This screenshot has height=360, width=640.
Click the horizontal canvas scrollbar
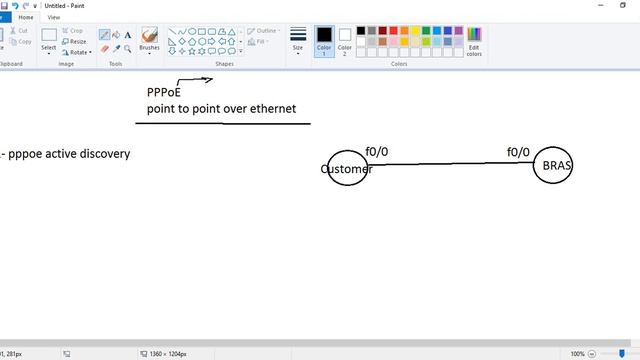click(x=315, y=343)
